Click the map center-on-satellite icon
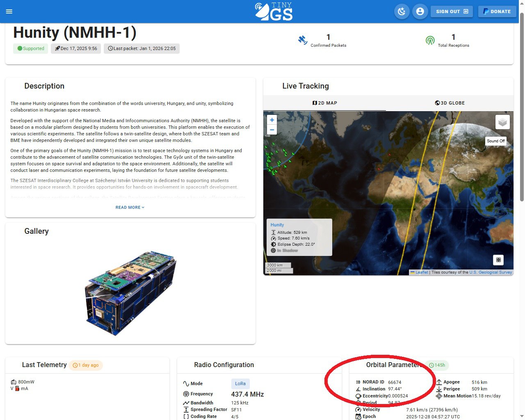This screenshot has height=420, width=525. (x=498, y=260)
